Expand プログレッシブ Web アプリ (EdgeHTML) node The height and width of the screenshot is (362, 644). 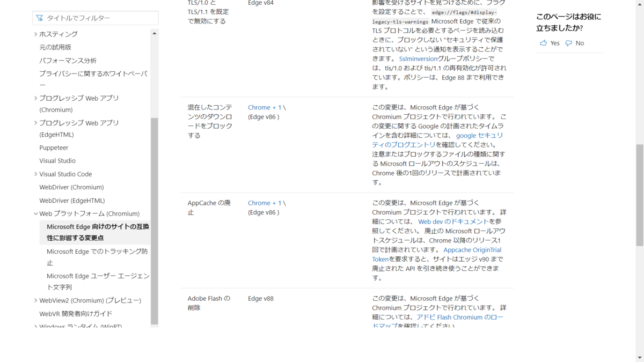click(x=36, y=123)
